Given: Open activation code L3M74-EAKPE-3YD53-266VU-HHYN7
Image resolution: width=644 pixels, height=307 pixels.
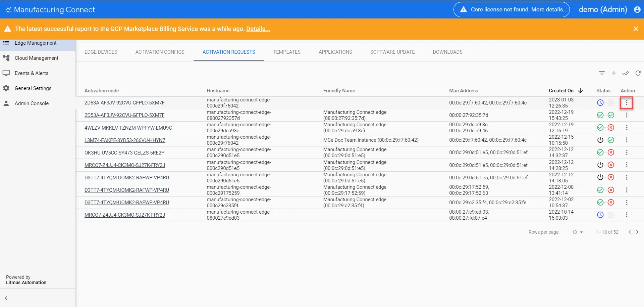Looking at the screenshot, I should [x=125, y=140].
